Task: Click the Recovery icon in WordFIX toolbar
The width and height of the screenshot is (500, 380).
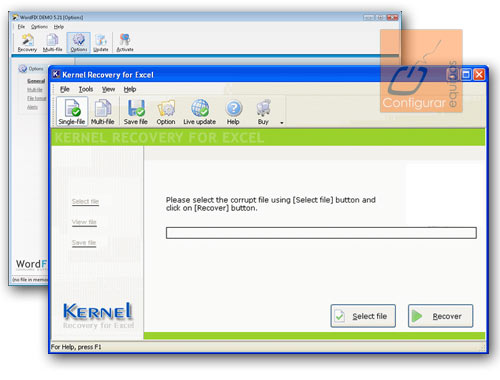Action: [x=27, y=43]
